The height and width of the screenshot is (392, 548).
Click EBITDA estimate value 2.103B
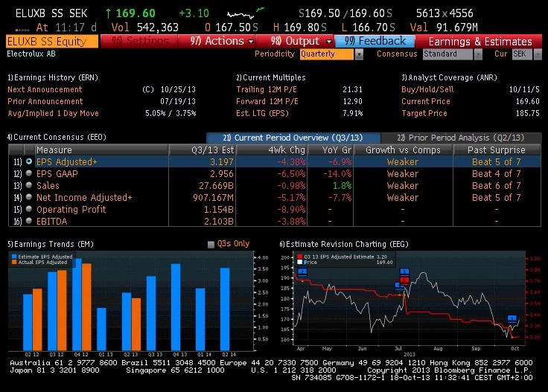pyautogui.click(x=219, y=221)
